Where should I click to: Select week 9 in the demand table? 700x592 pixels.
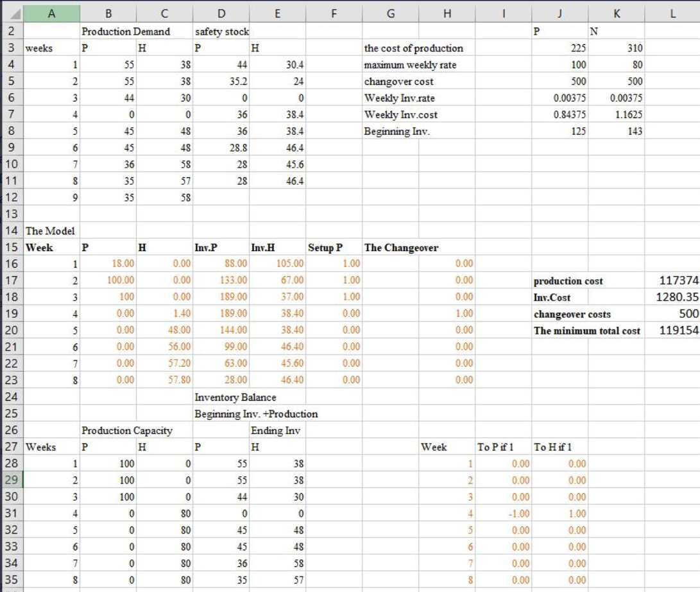tap(51, 198)
